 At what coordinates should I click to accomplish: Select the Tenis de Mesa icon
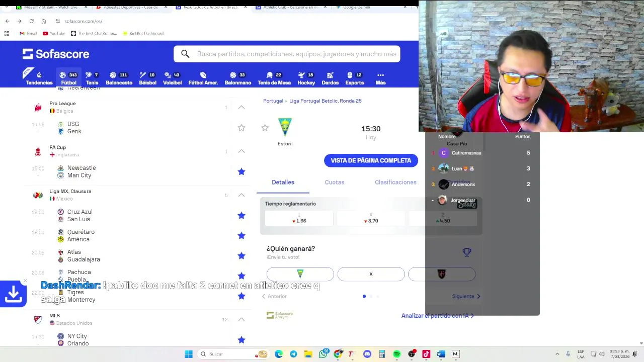tap(274, 78)
